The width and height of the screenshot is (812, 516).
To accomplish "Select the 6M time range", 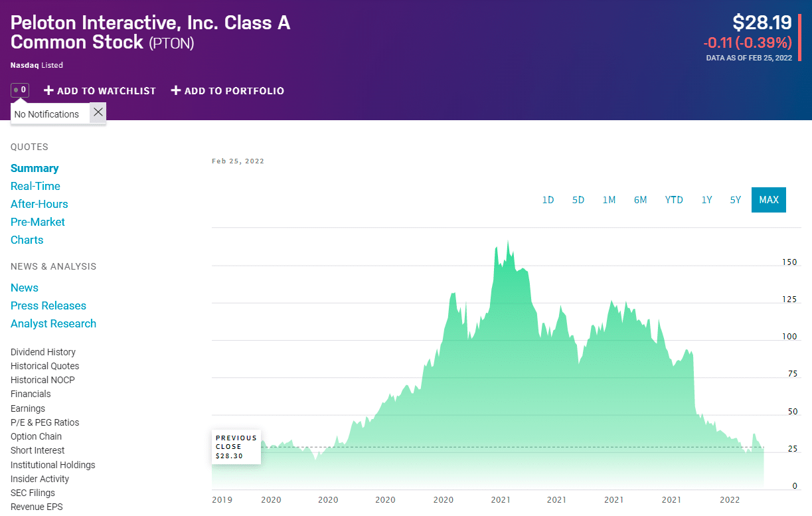I will click(640, 200).
